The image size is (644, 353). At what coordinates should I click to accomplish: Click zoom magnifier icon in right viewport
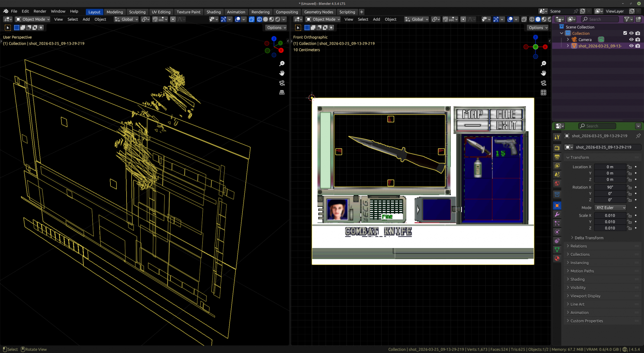tap(544, 64)
